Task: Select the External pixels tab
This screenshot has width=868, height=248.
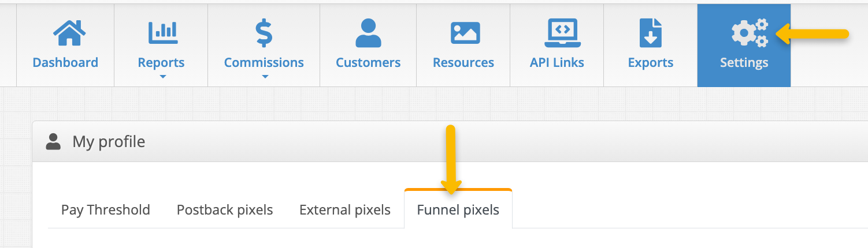Action: coord(345,210)
